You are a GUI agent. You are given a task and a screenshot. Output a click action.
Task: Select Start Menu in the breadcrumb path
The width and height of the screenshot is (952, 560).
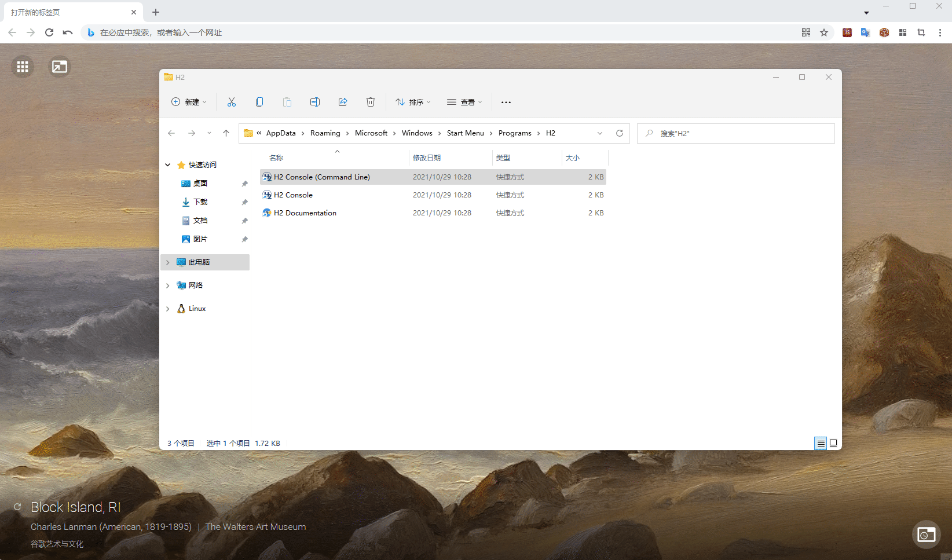pos(466,133)
